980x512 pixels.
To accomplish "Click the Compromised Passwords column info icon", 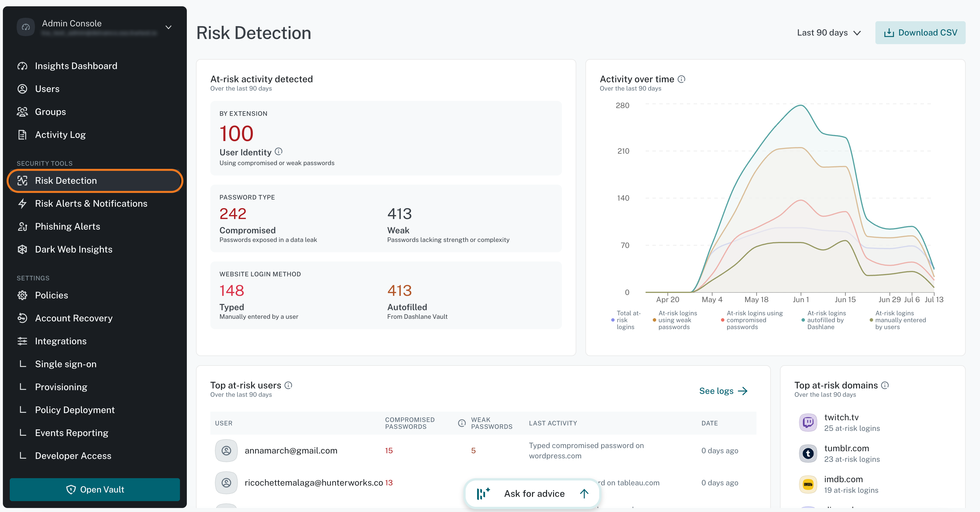I will [461, 423].
